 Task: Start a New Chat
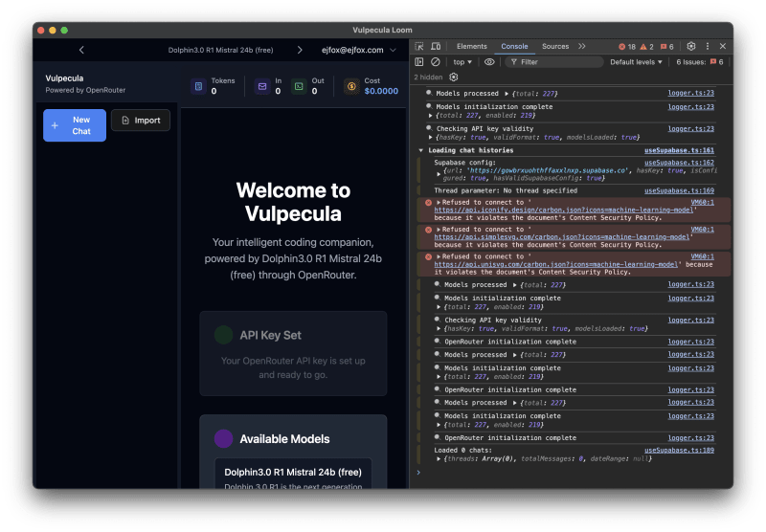coord(75,125)
